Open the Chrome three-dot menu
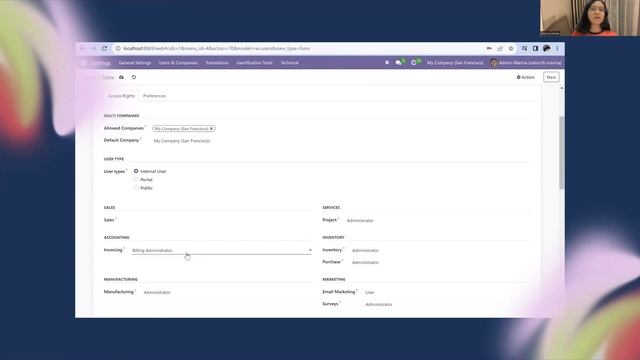The height and width of the screenshot is (360, 640). (x=557, y=48)
